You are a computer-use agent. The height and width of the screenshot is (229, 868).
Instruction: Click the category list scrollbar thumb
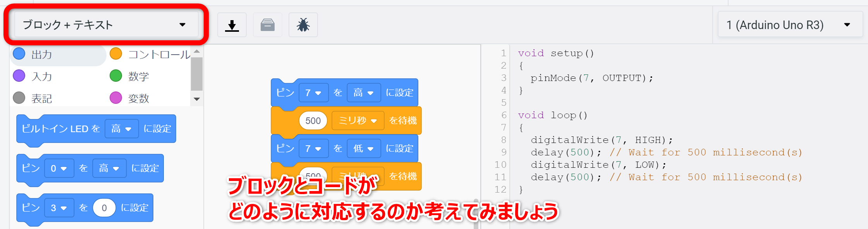pos(197,74)
